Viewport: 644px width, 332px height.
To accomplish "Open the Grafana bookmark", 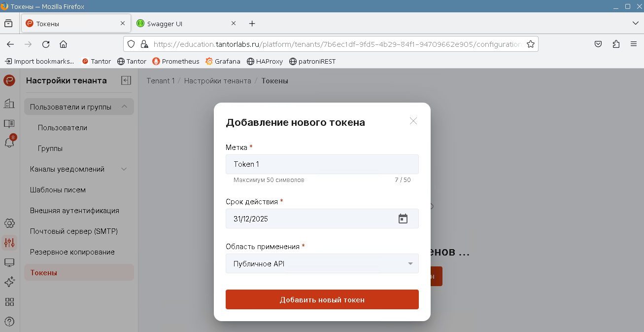I will [x=223, y=61].
